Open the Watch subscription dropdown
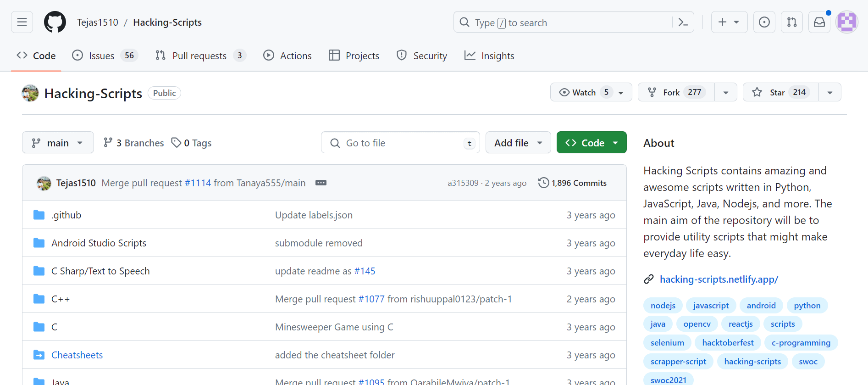 (x=591, y=92)
